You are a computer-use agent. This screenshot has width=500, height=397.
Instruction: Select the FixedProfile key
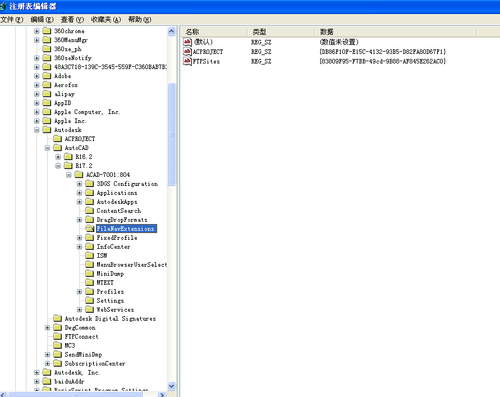pos(117,238)
